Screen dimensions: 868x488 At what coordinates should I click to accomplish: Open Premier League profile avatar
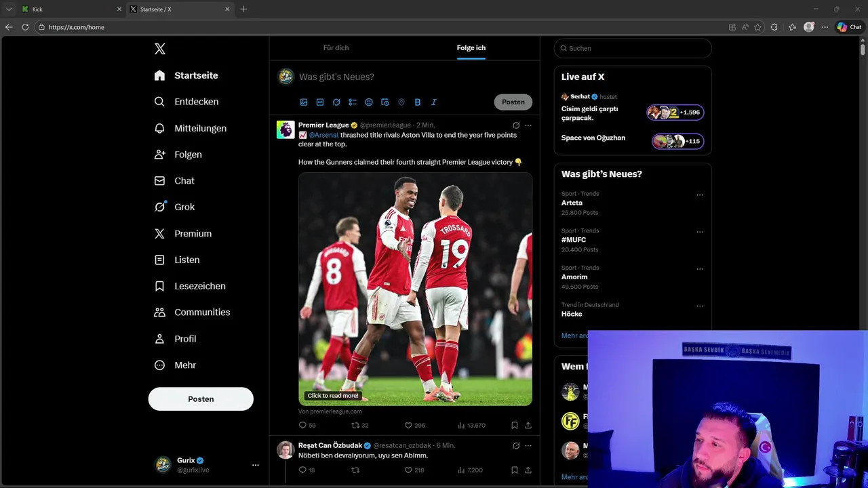[x=285, y=129]
